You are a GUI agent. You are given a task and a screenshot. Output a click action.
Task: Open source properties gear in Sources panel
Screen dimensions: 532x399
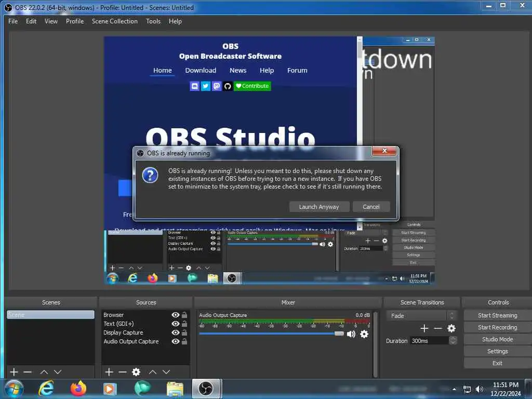(x=136, y=372)
